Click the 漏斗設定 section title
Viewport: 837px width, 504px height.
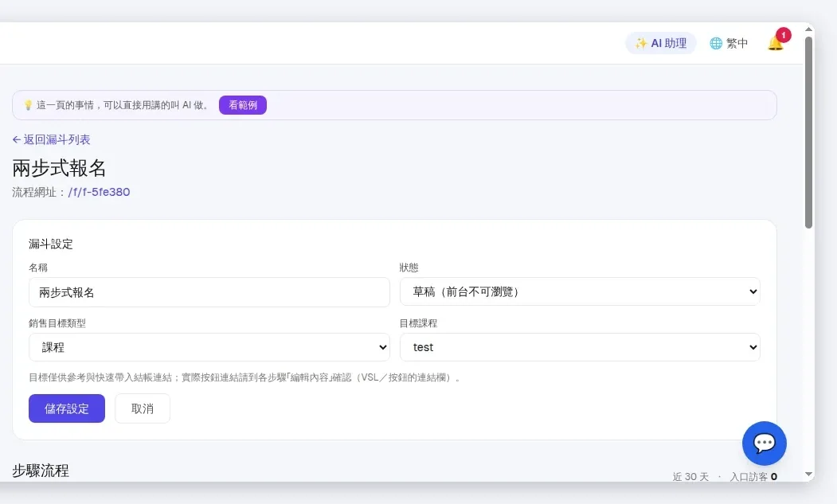click(x=51, y=244)
